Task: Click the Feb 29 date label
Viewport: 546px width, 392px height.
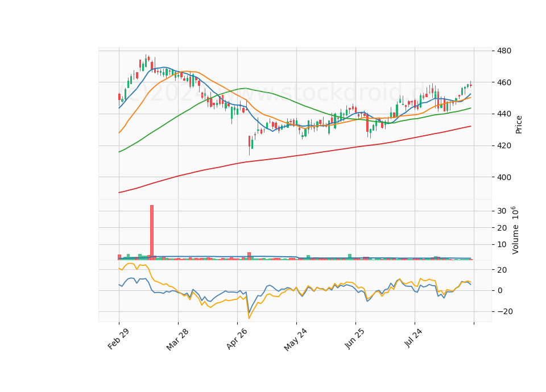Action: point(118,339)
